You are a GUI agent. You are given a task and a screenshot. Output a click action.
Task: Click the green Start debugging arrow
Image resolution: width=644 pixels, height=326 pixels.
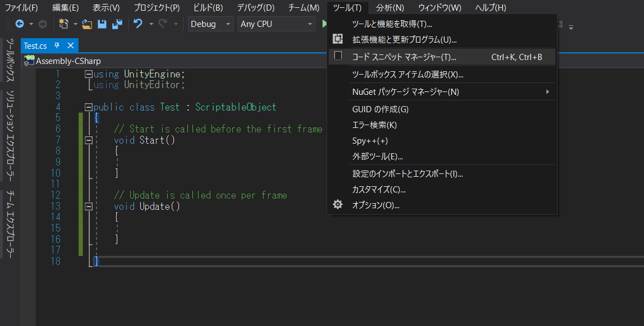pos(324,24)
